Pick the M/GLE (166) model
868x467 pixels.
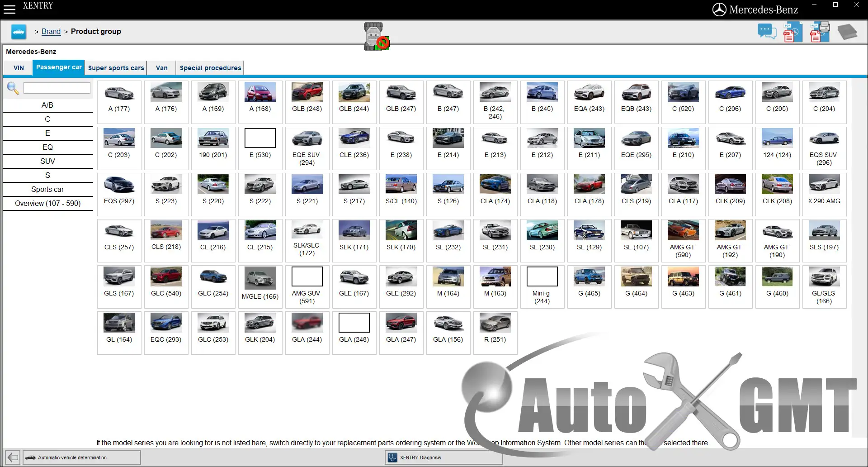click(x=260, y=287)
